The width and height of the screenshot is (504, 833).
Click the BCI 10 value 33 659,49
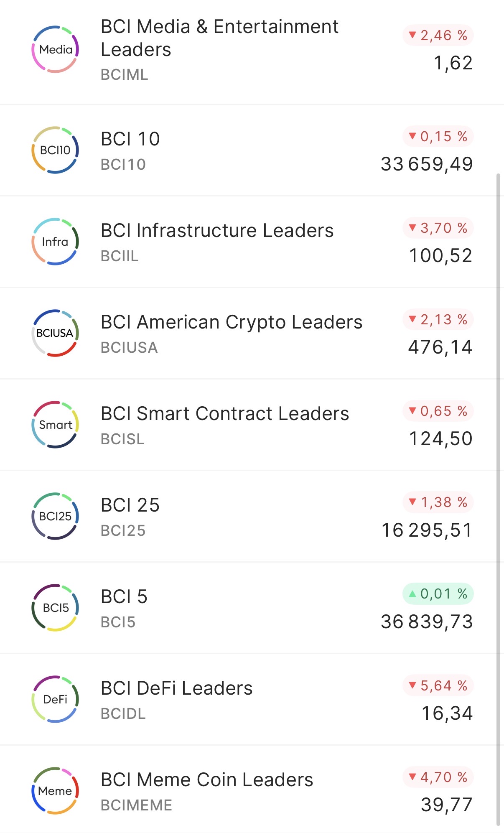[x=427, y=164]
